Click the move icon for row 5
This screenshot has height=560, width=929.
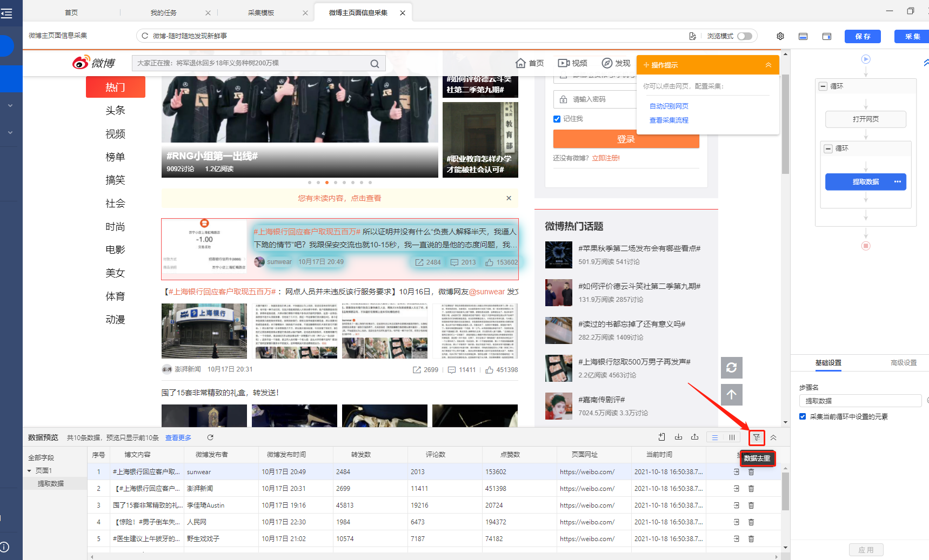[736, 539]
